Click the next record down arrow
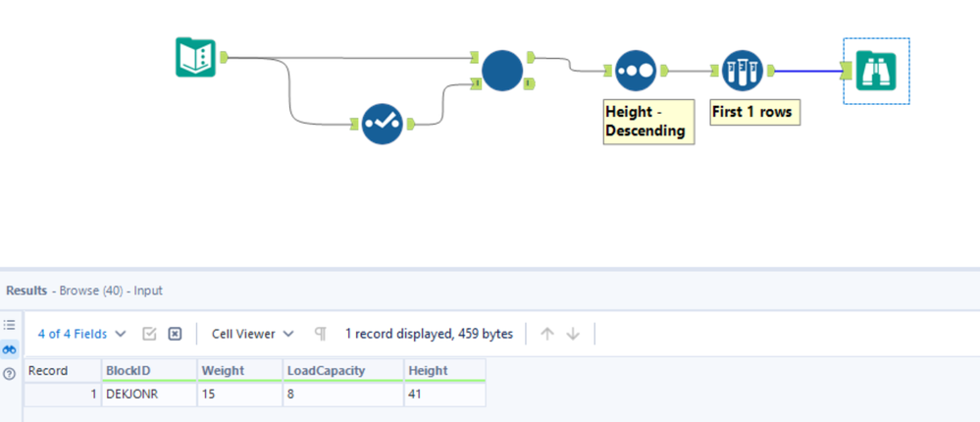980x422 pixels. (573, 334)
